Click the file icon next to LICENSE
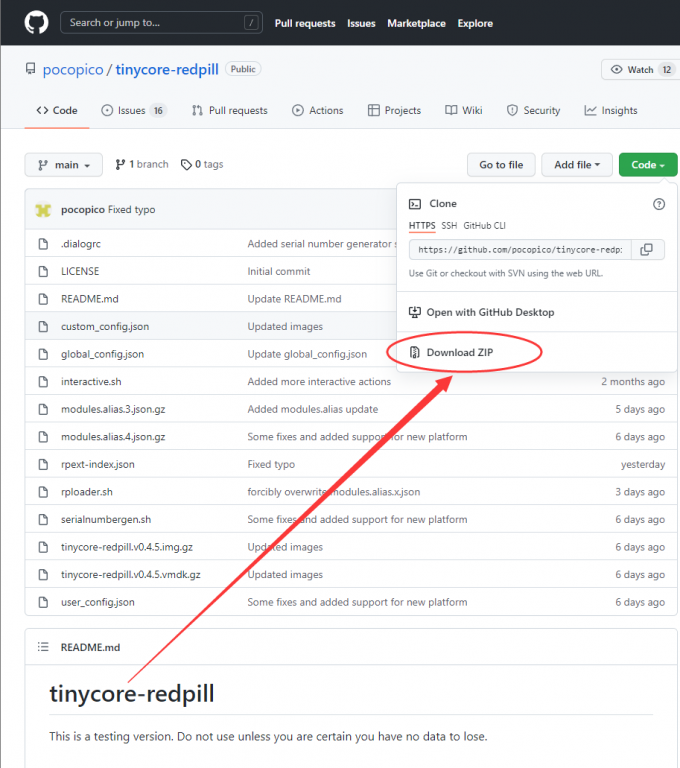 [x=43, y=271]
